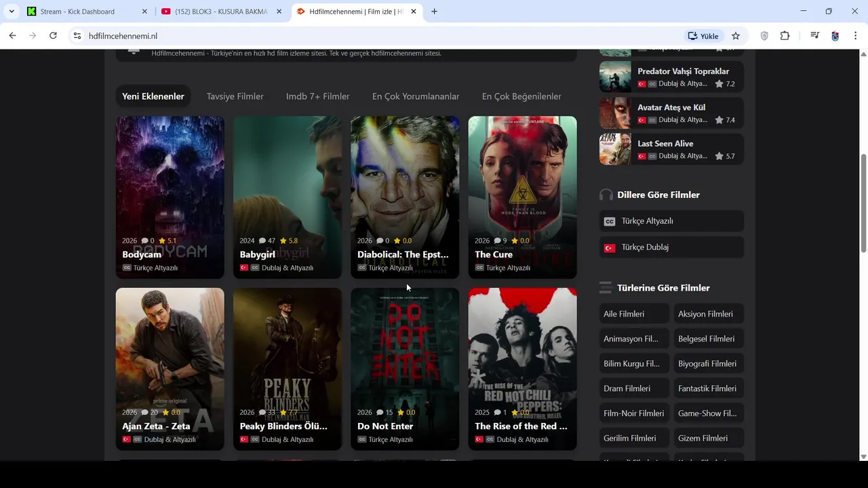
Task: Select the Tavsiye Filmler tab
Action: pos(235,96)
